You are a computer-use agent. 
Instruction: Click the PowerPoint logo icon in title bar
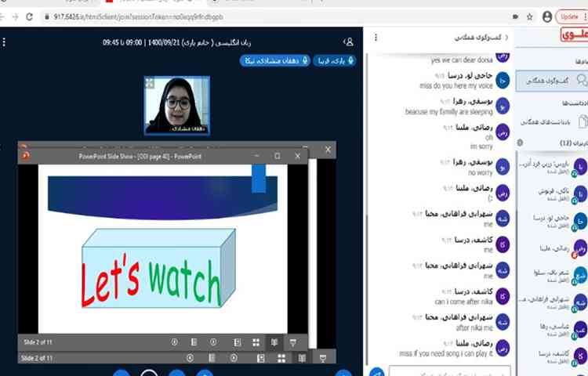point(26,155)
